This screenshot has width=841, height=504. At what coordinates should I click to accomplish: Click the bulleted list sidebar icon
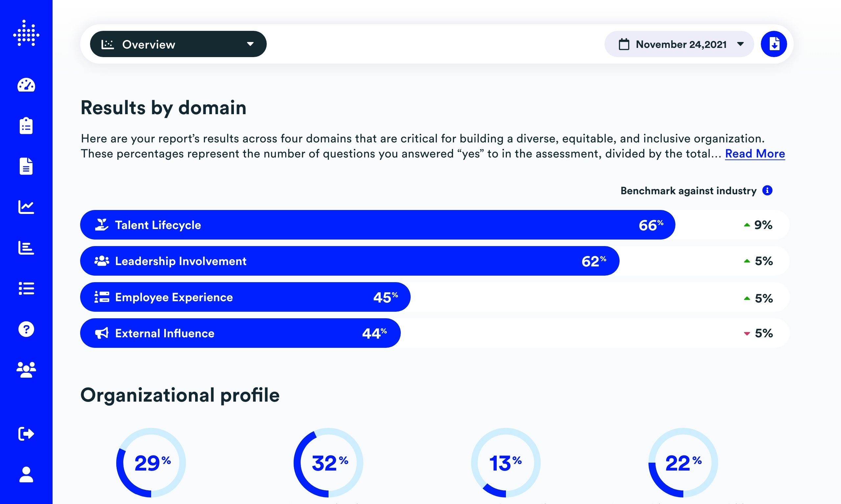pos(26,288)
